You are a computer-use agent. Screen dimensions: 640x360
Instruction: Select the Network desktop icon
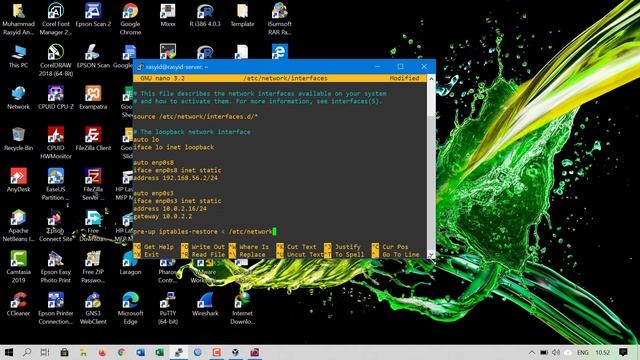pyautogui.click(x=18, y=98)
